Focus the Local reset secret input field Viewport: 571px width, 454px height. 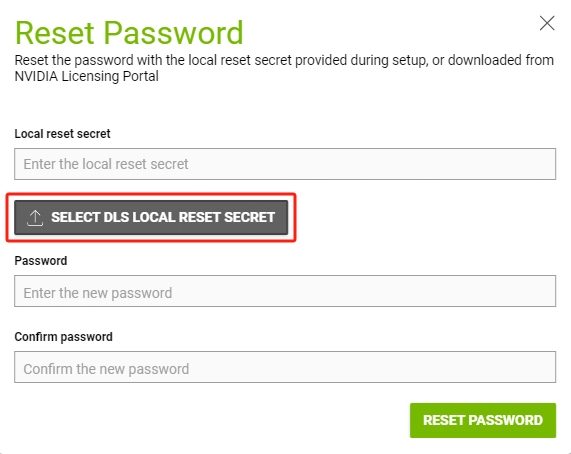coord(285,164)
